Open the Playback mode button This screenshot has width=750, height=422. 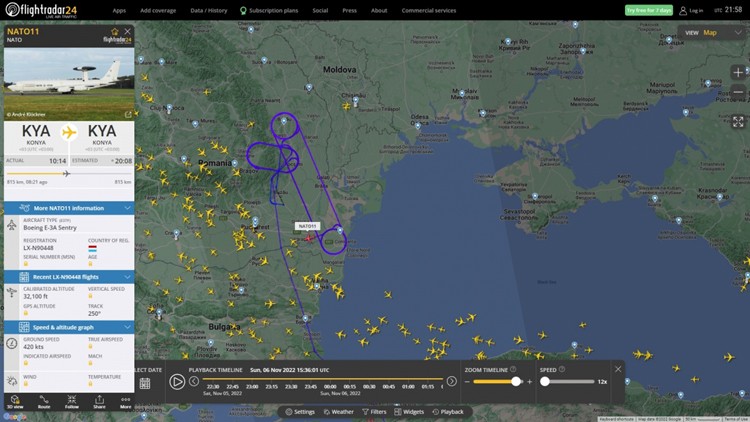(x=448, y=412)
